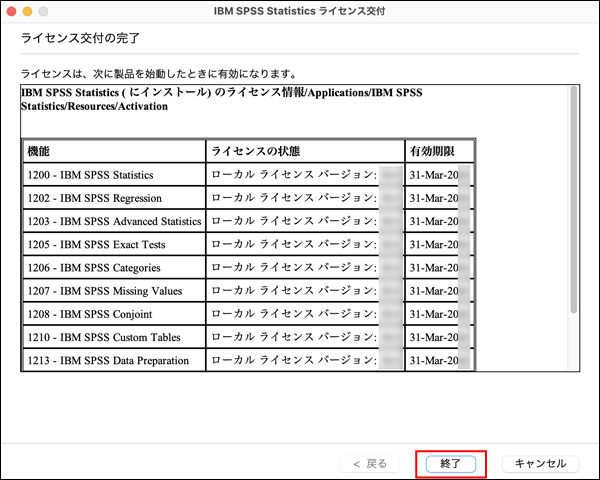Click the 有効期限 column header
Image resolution: width=600 pixels, height=480 pixels.
[x=439, y=151]
